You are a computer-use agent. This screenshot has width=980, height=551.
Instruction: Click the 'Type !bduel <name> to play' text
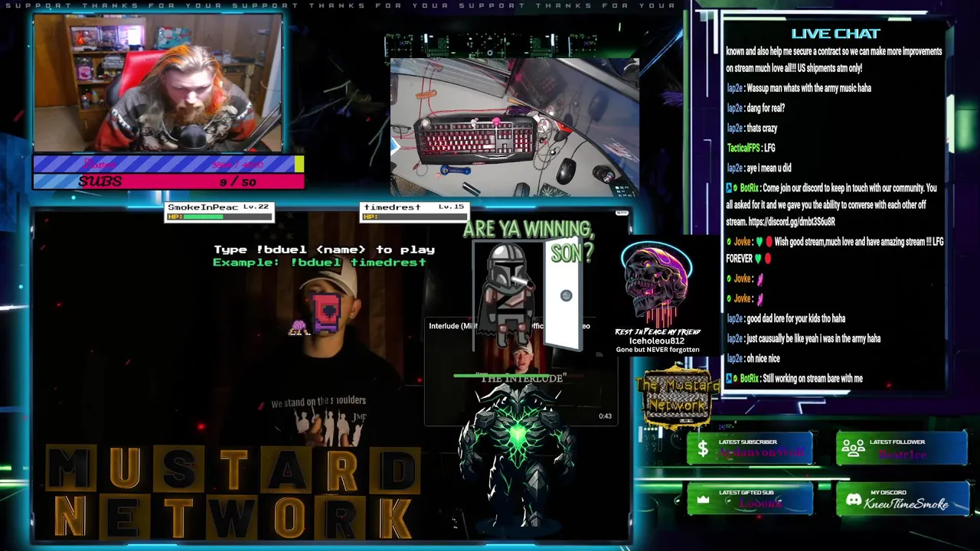[x=324, y=249]
